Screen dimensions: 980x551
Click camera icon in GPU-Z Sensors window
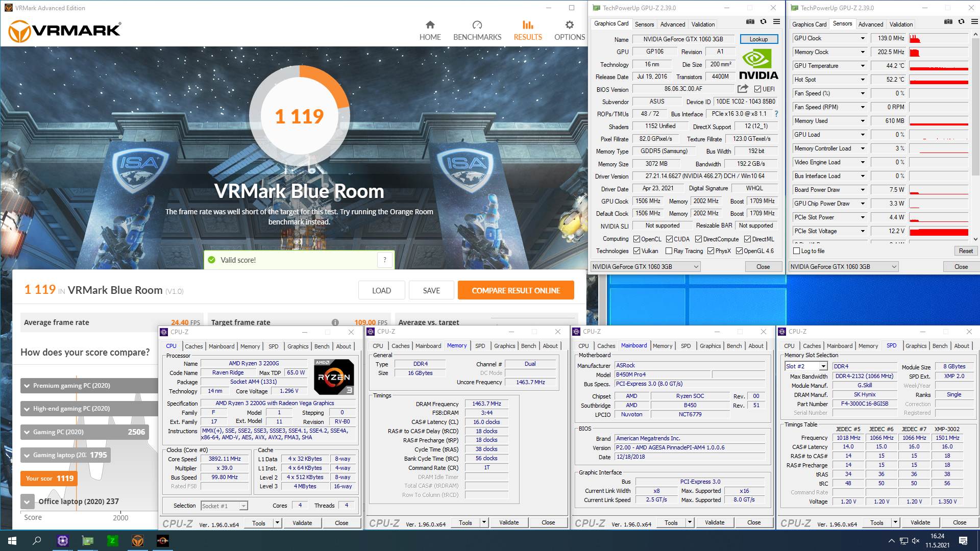click(948, 22)
